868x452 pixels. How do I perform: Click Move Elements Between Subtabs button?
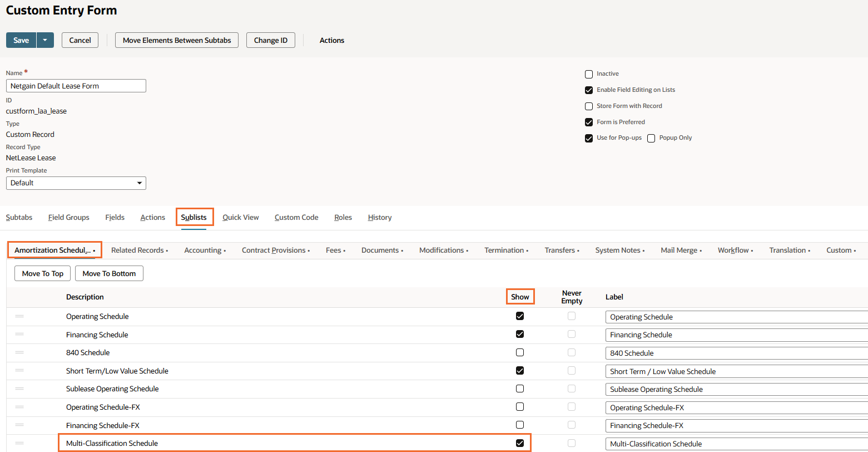coord(177,40)
